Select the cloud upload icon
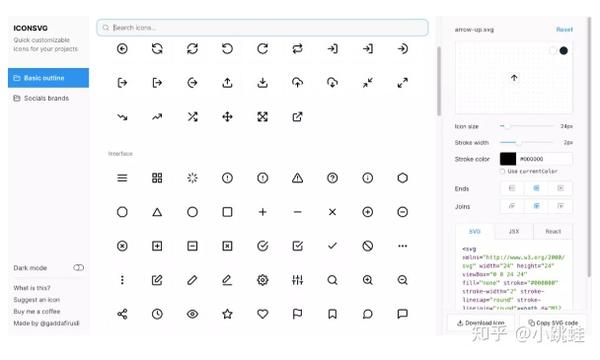600x360 pixels. (297, 83)
